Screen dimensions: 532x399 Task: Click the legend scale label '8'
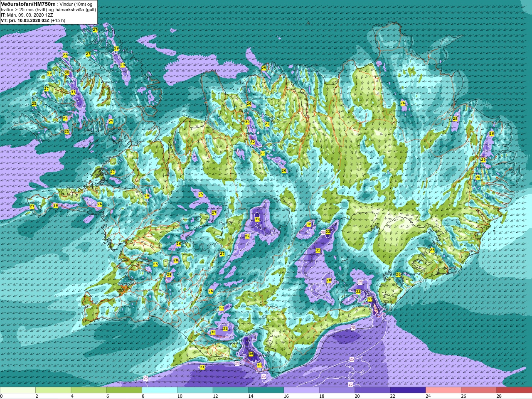[143, 396]
